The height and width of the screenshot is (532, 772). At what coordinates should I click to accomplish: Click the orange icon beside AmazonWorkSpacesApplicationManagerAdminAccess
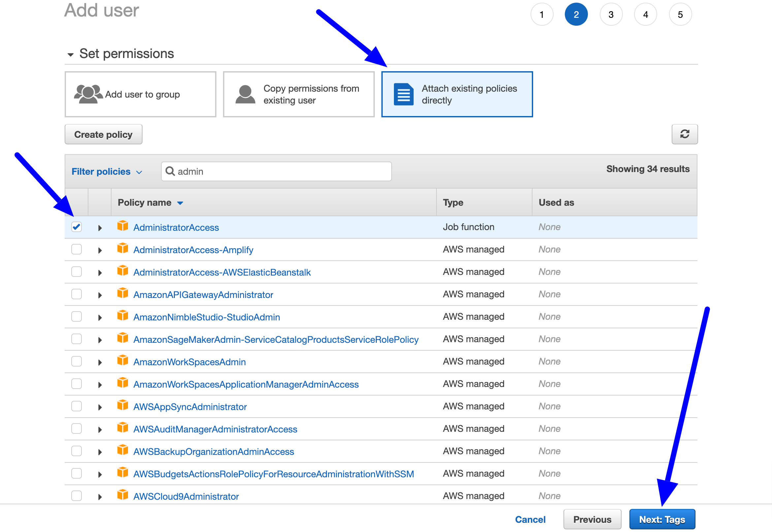[x=123, y=383]
